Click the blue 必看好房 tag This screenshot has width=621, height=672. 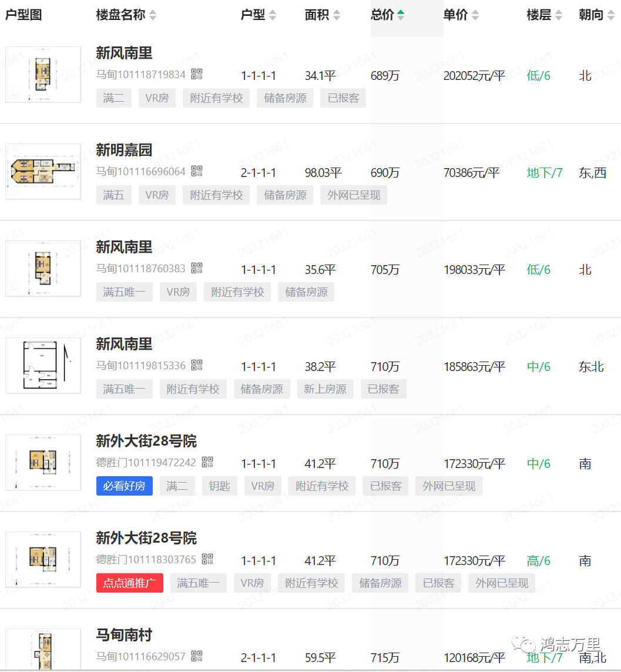coord(124,486)
